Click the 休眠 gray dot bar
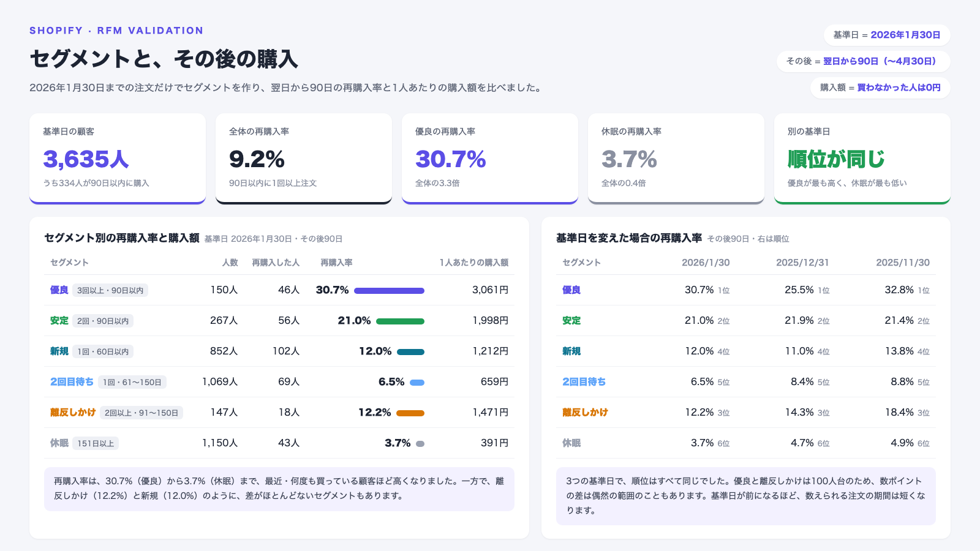Image resolution: width=980 pixels, height=551 pixels. [x=420, y=444]
